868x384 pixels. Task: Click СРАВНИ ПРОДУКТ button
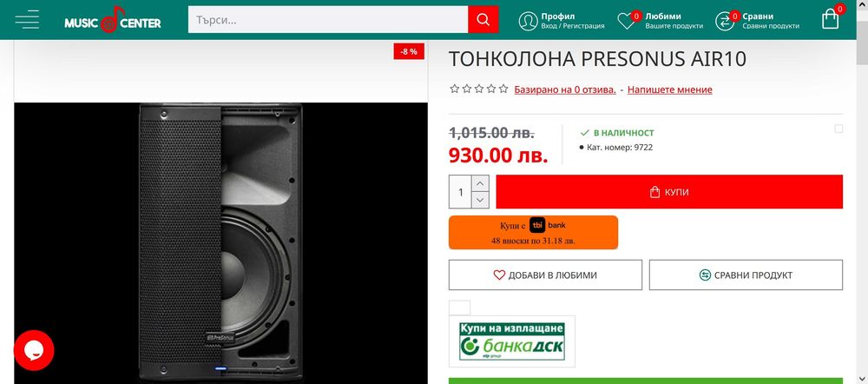[746, 275]
